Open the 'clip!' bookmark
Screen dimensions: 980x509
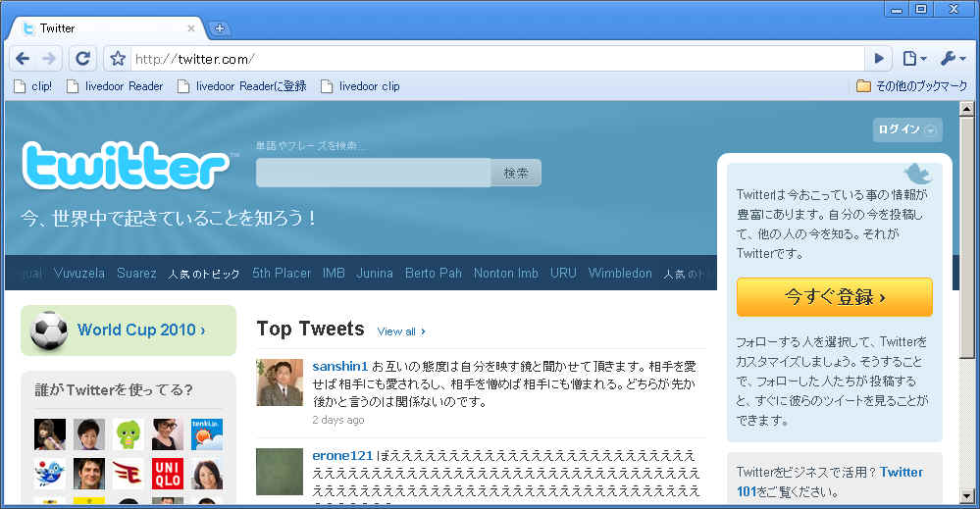[x=33, y=86]
